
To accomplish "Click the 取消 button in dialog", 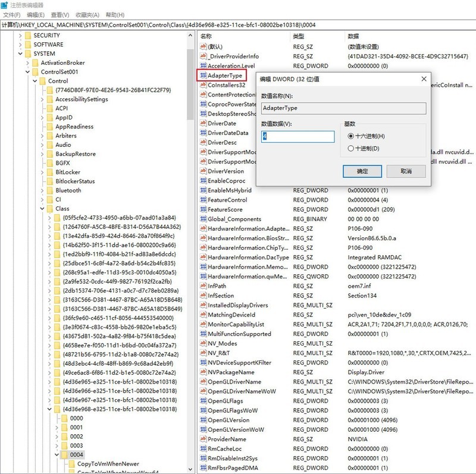I will pos(405,171).
